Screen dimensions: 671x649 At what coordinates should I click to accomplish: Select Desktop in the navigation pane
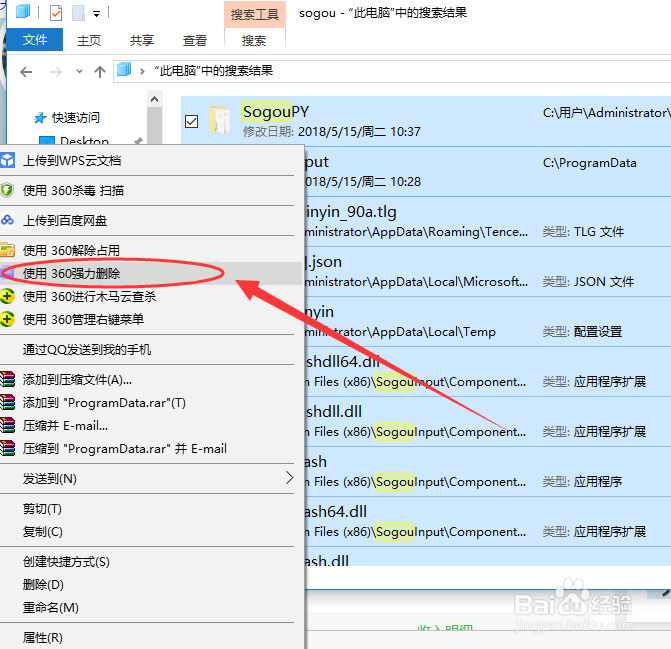point(84,140)
